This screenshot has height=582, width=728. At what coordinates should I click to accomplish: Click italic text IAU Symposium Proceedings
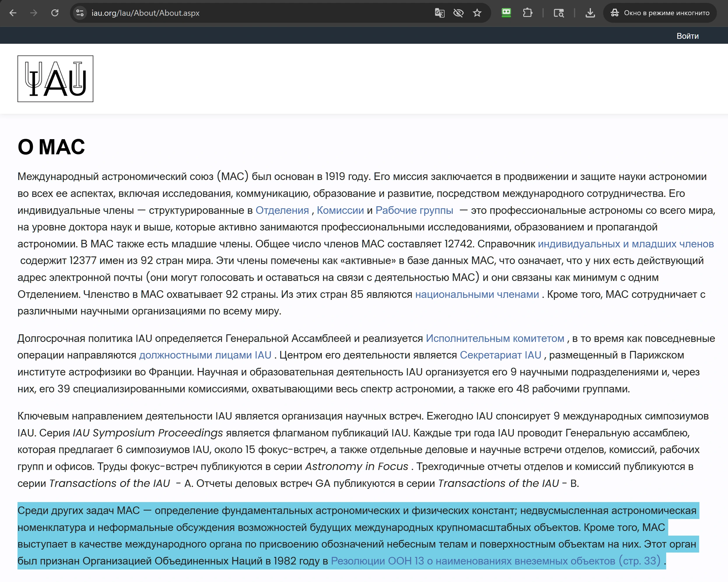148,433
